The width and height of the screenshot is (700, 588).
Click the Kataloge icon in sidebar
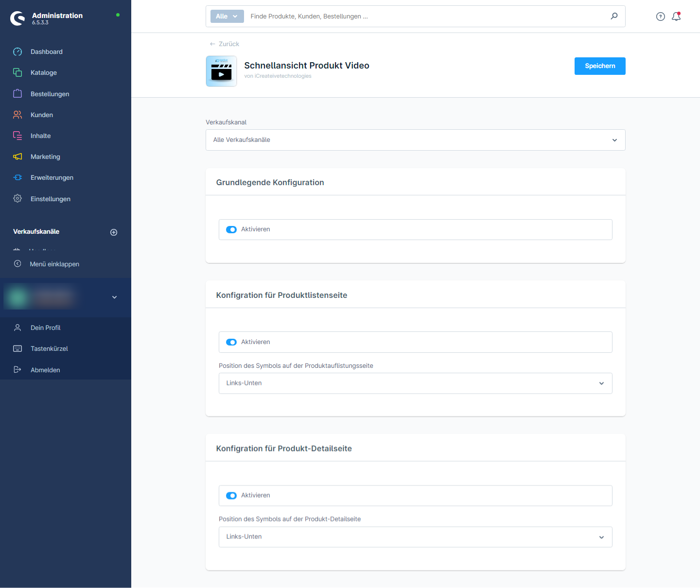(x=17, y=72)
